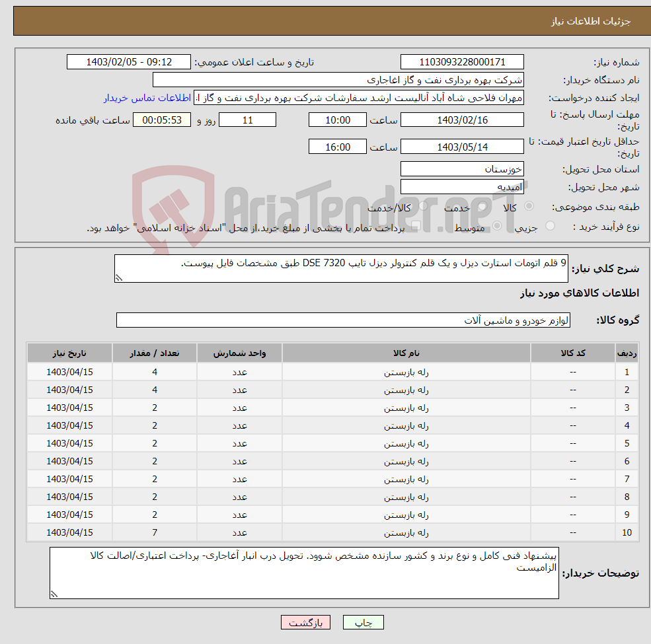Click the response deadline date 1403/02/16

coord(462,120)
